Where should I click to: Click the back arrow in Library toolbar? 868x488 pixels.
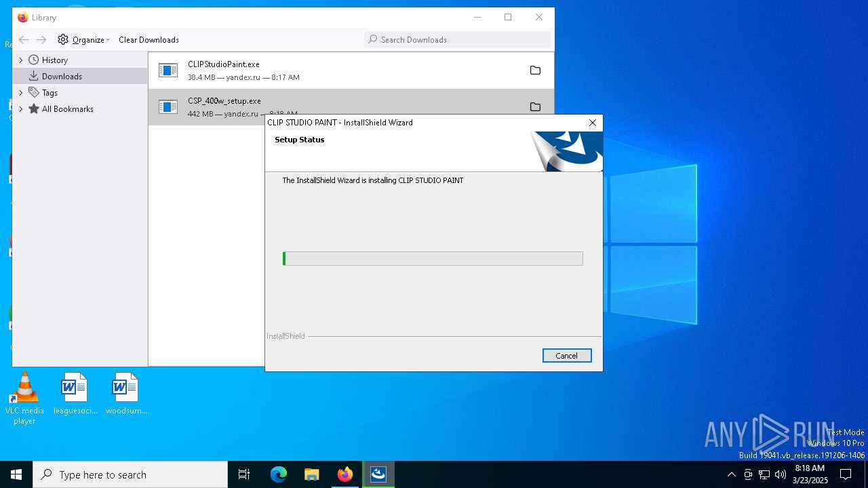click(24, 40)
